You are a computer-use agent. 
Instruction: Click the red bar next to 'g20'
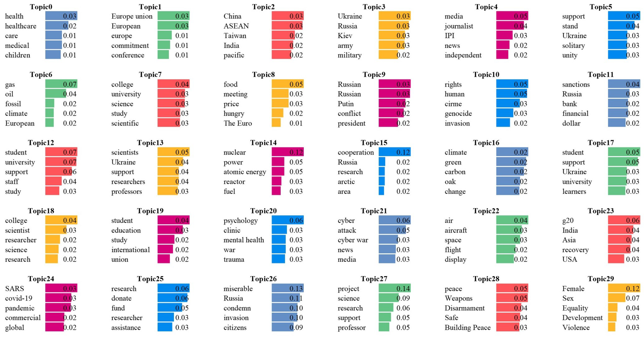[624, 220]
